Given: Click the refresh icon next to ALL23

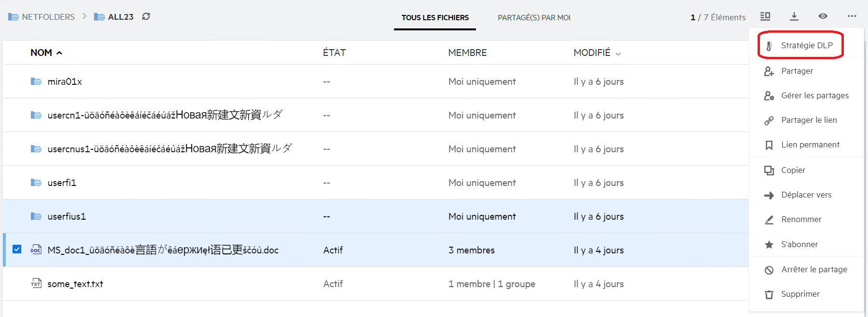Looking at the screenshot, I should tap(146, 16).
